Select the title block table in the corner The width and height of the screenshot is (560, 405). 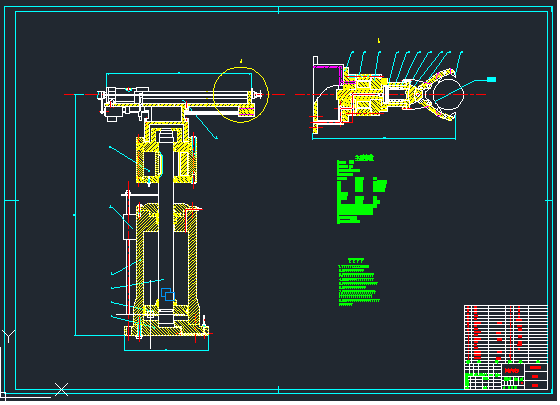(x=506, y=348)
